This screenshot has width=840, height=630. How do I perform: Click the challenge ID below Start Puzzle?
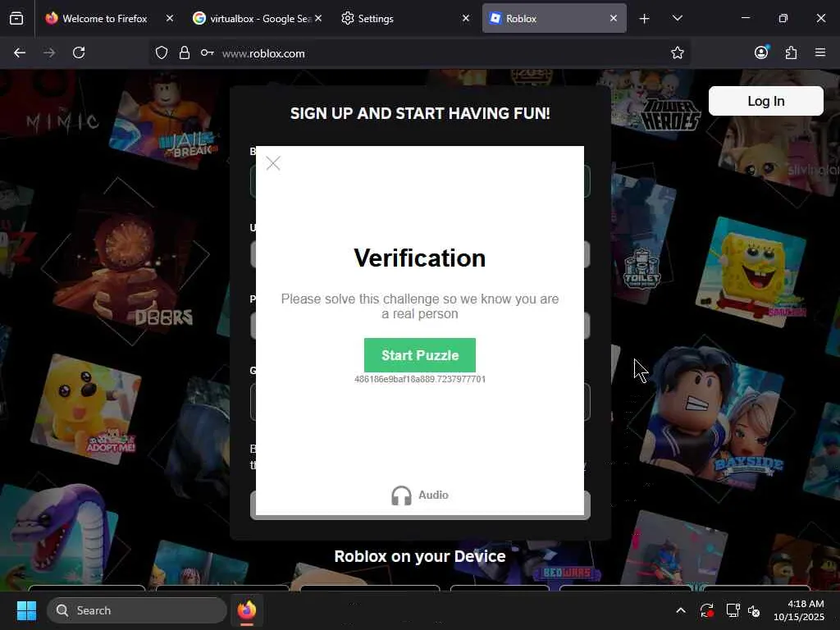[419, 379]
